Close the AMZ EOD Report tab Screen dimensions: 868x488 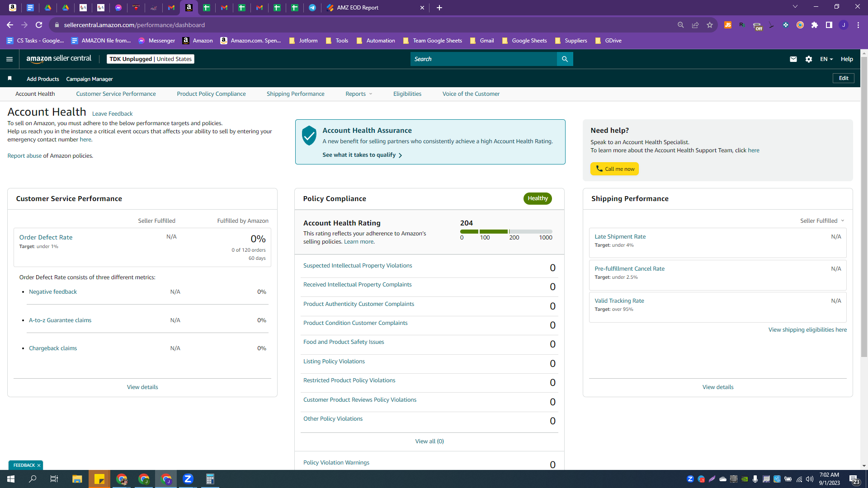click(x=422, y=8)
